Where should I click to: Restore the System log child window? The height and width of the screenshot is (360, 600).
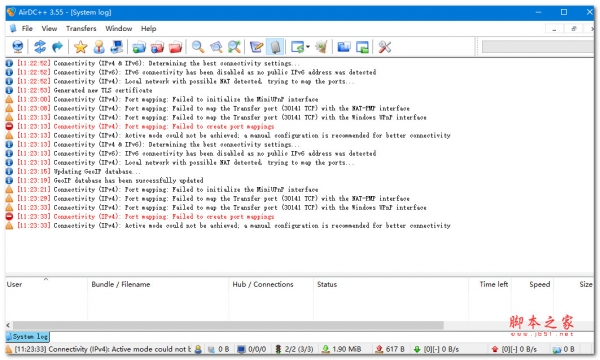click(x=573, y=29)
